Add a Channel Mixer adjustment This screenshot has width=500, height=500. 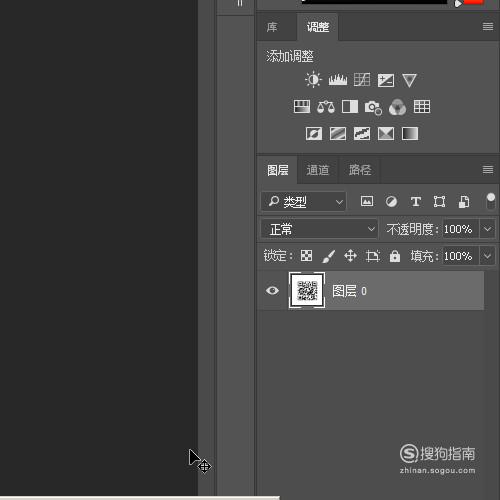(397, 107)
